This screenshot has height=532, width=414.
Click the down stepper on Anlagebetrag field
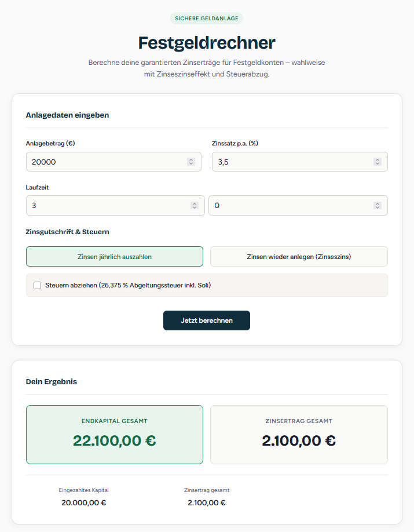pyautogui.click(x=191, y=165)
